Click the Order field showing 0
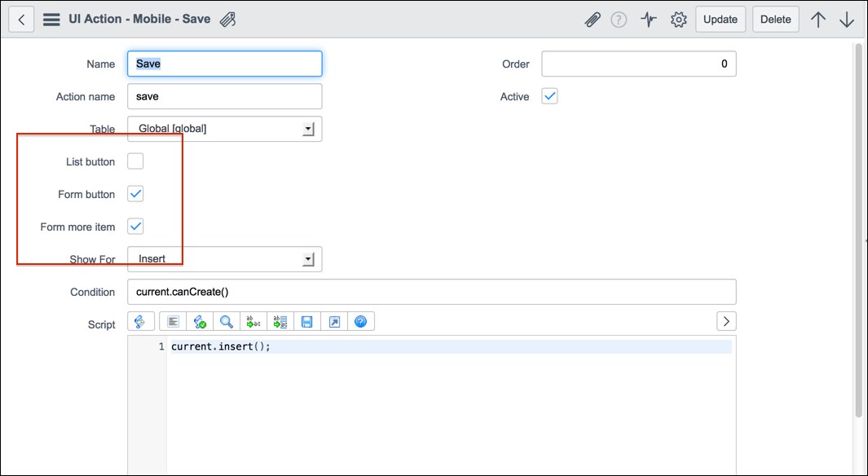Viewport: 868px width, 476px height. coord(639,64)
